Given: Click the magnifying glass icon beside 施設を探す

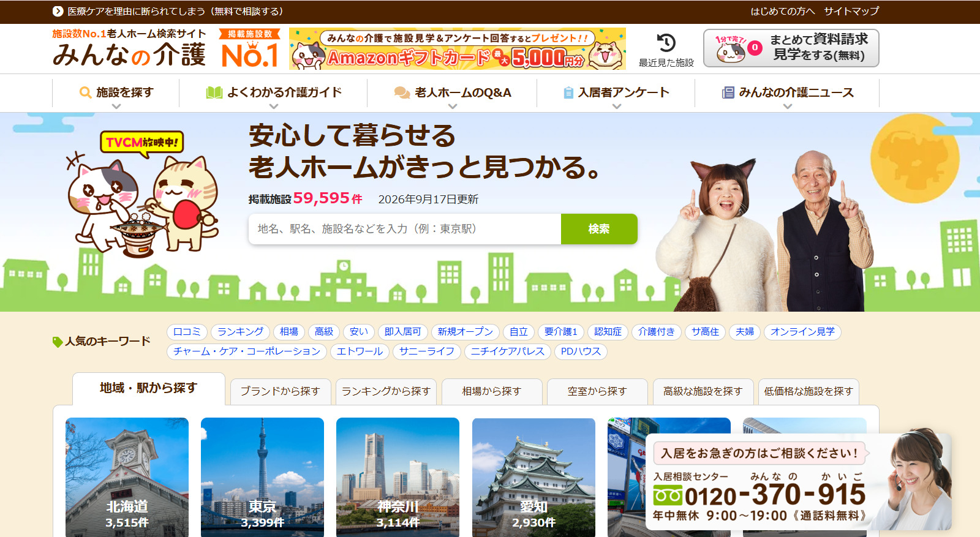Looking at the screenshot, I should [86, 92].
